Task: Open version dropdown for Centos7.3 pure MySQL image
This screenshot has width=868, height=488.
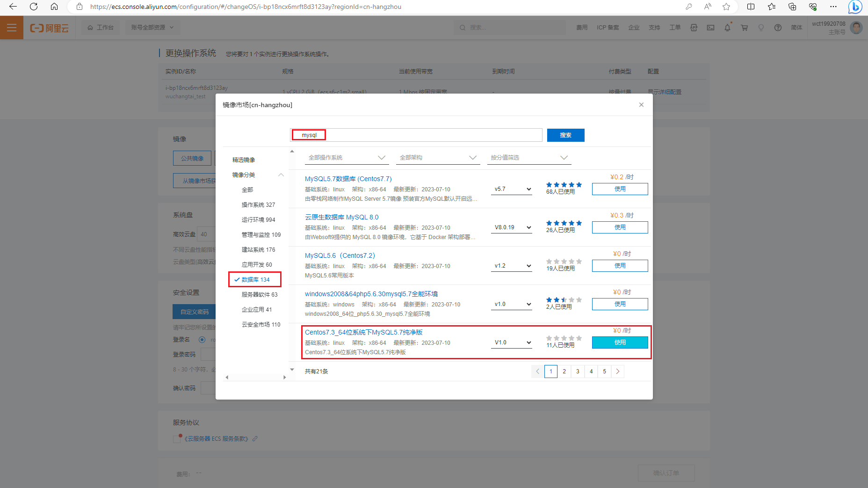Action: point(512,342)
